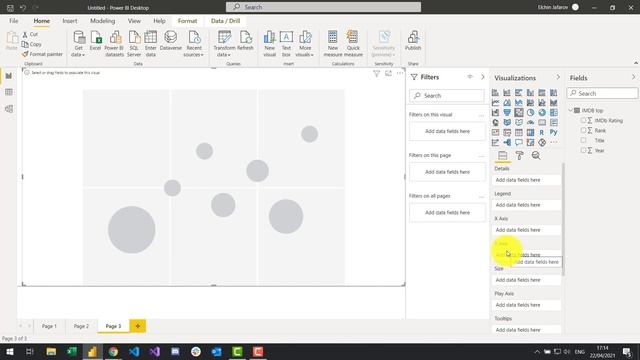The image size is (640, 360).
Task: Switch to Page 2 tab
Action: (x=81, y=326)
